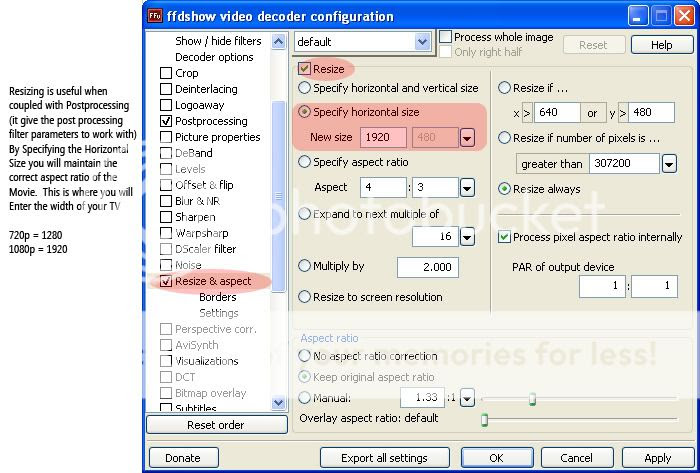Image resolution: width=700 pixels, height=473 pixels.
Task: Open the Decoder options page
Action: 214,57
